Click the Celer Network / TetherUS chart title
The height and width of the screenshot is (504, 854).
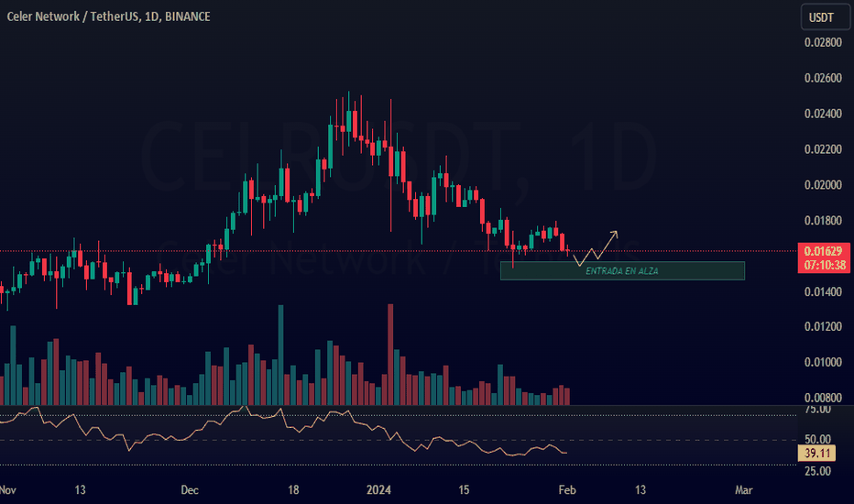(x=108, y=16)
